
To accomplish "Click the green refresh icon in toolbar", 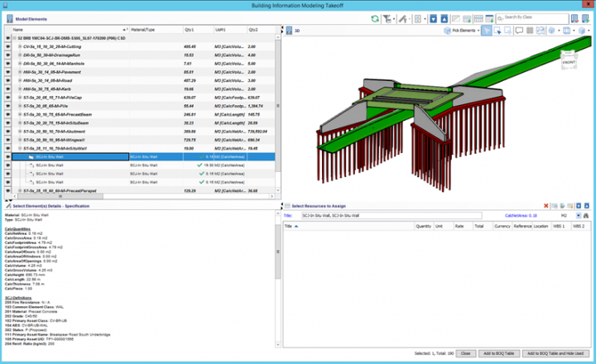I will 375,17.
